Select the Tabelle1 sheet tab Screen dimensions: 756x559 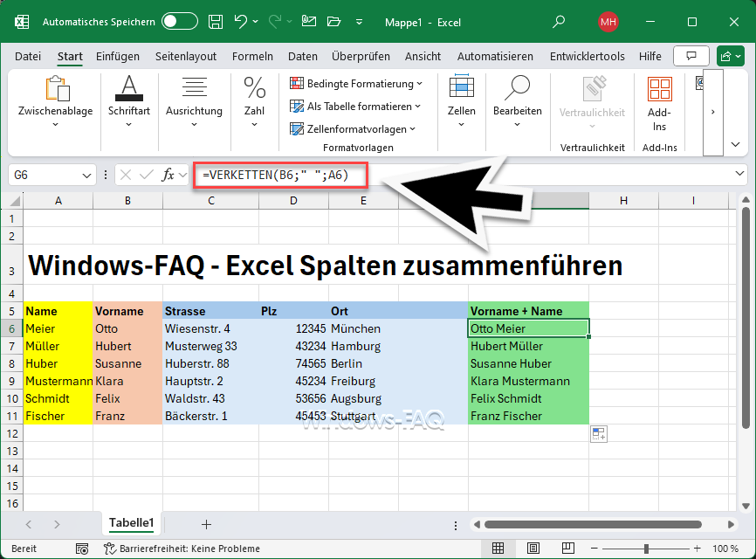(131, 523)
